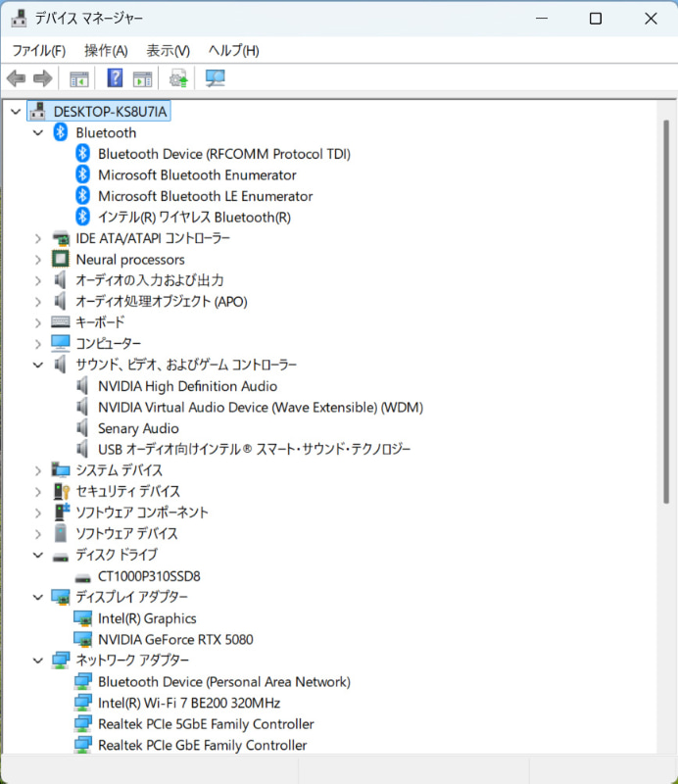Click the Bluetooth category icon

(x=61, y=132)
